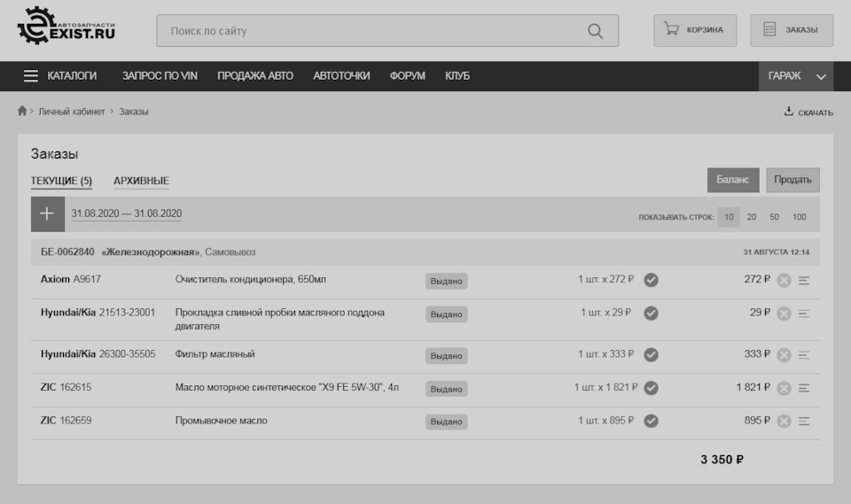Cancel icon for Hyundai/Kia 26300-35505 item
Image resolution: width=851 pixels, height=504 pixels.
tap(784, 355)
